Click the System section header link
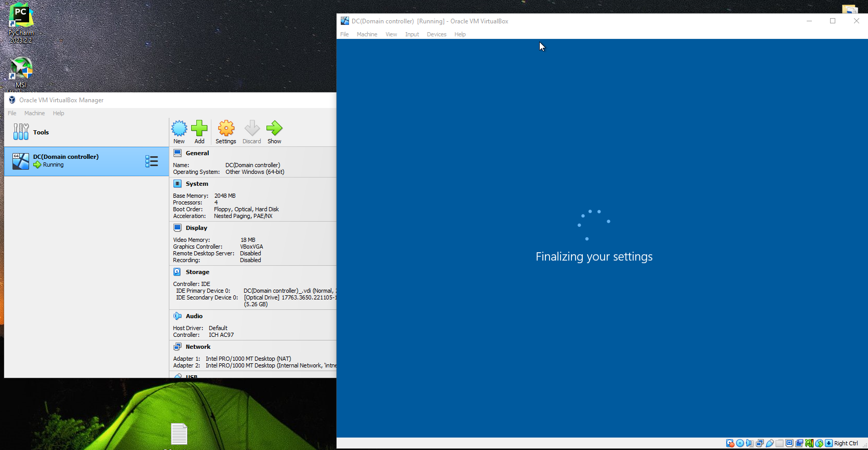 tap(197, 184)
